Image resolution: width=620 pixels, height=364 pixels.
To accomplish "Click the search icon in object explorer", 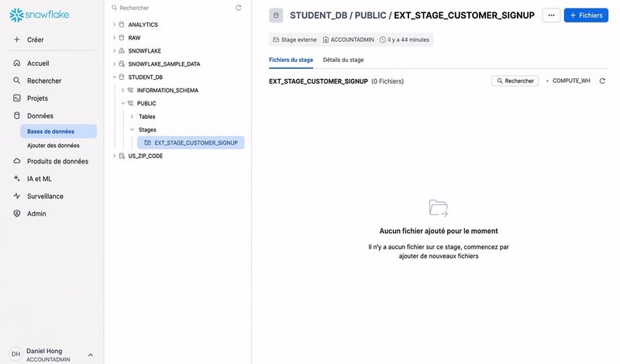I will 114,8.
